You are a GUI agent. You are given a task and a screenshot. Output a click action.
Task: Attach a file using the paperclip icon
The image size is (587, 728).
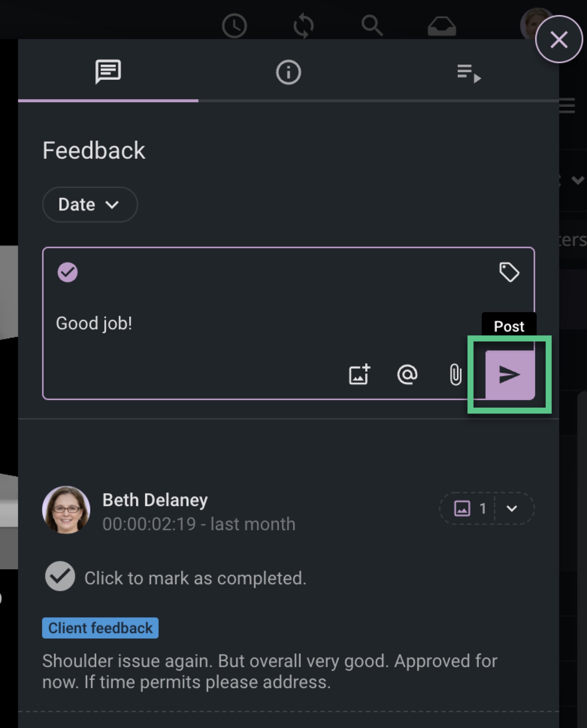[455, 375]
